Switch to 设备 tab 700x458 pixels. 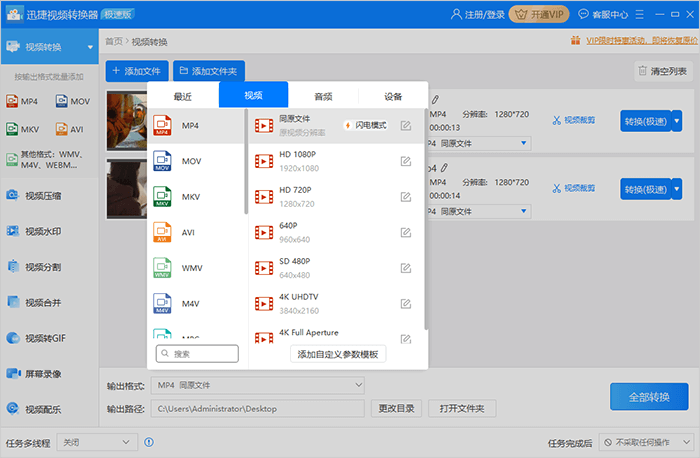click(393, 96)
